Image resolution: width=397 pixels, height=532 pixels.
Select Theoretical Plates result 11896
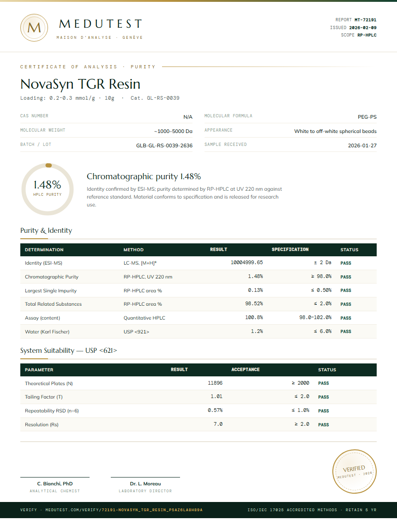click(x=215, y=383)
